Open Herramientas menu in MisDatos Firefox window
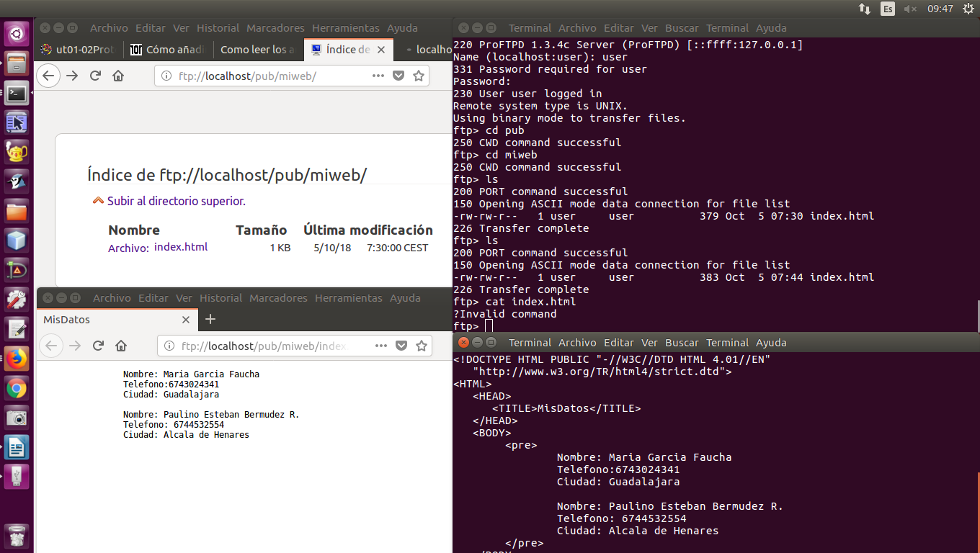 point(348,298)
